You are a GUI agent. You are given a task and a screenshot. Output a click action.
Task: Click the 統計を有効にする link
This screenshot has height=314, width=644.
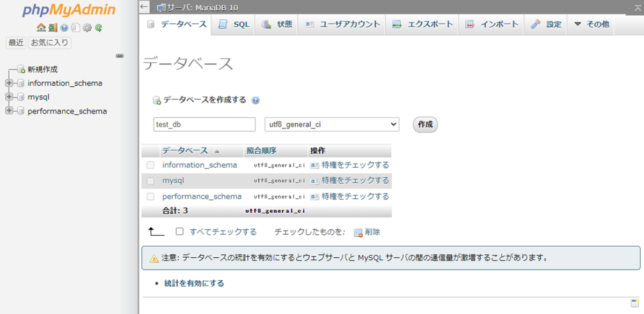coord(194,283)
